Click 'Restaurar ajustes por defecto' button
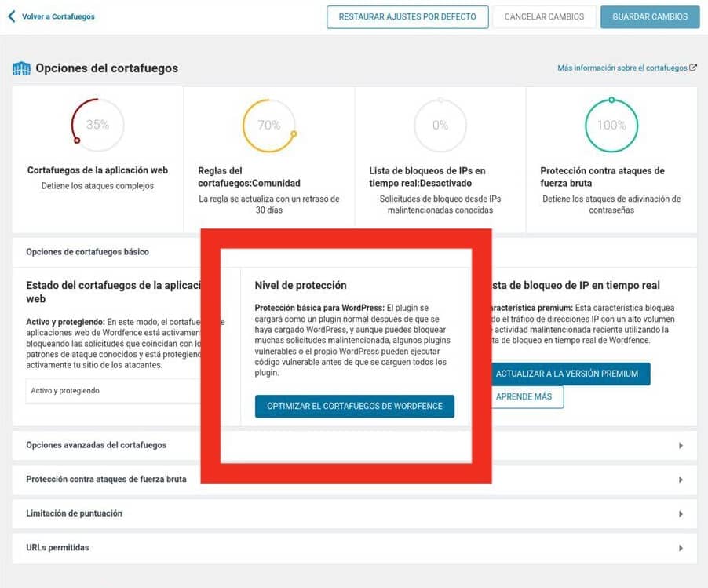 pyautogui.click(x=407, y=17)
